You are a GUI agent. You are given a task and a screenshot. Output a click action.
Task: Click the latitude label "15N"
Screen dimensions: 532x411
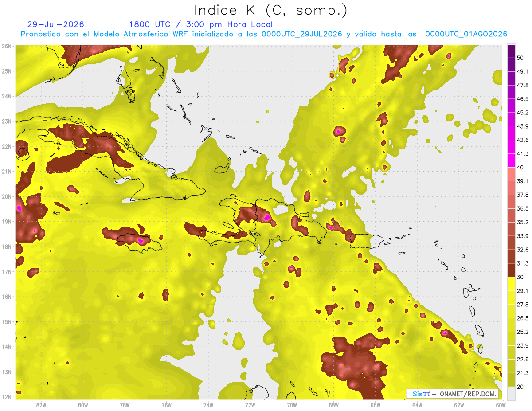point(6,321)
